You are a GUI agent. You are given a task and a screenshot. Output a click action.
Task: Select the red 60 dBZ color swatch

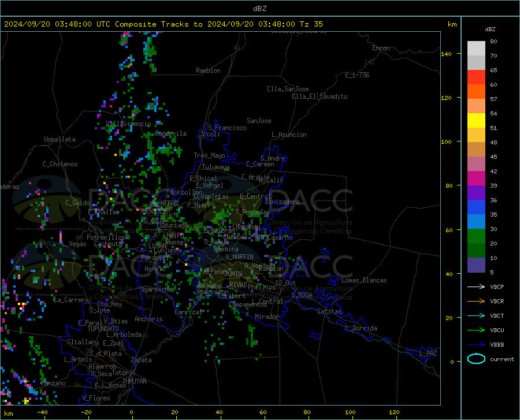[476, 77]
